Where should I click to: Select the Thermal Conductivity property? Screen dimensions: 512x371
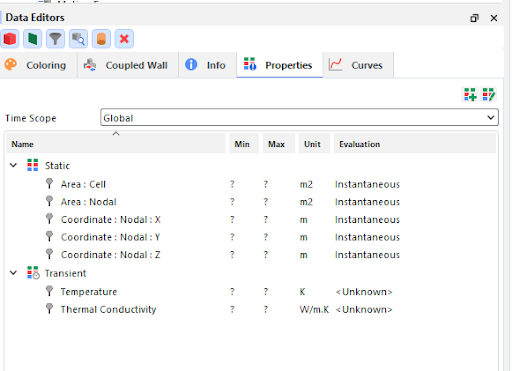108,310
